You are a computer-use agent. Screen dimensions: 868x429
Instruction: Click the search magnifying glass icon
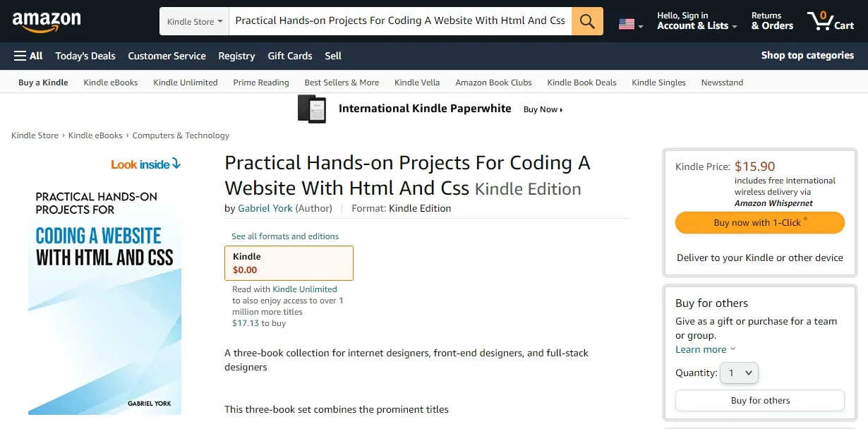586,20
